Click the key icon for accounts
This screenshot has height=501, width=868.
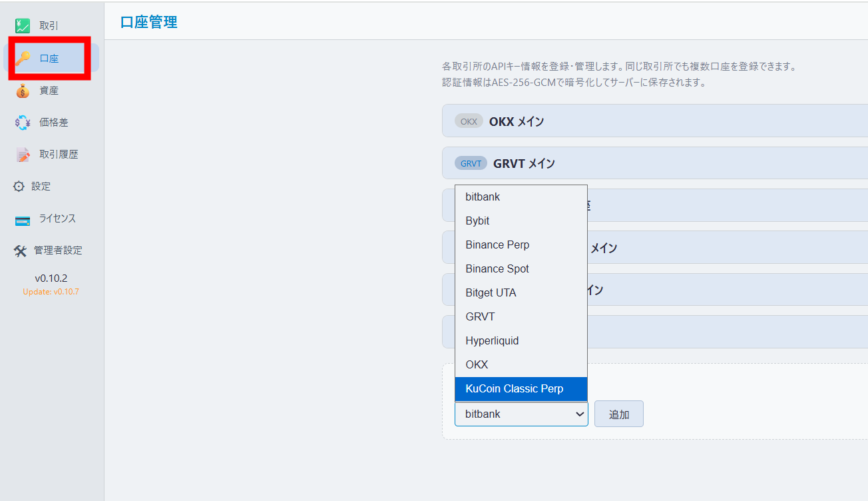(23, 59)
